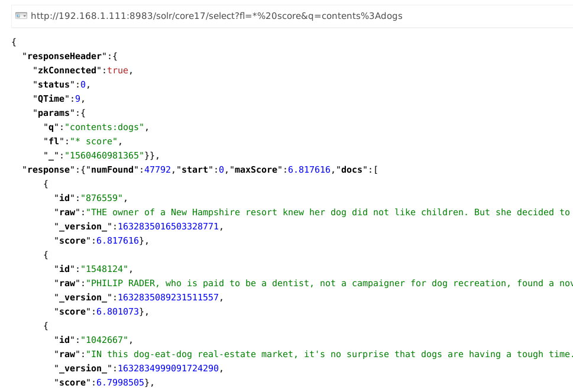The height and width of the screenshot is (392, 573).
Task: Click the small URL icon dropdown
Action: pos(21,16)
